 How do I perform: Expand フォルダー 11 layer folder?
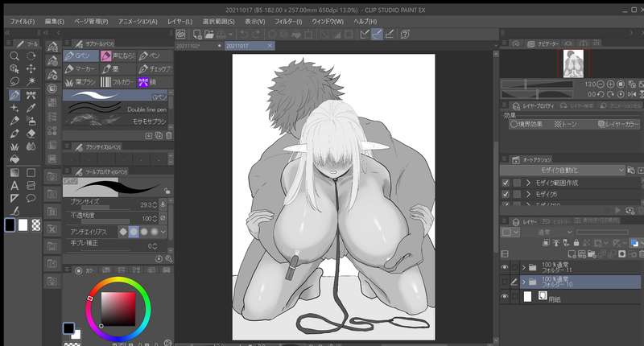[x=524, y=267]
